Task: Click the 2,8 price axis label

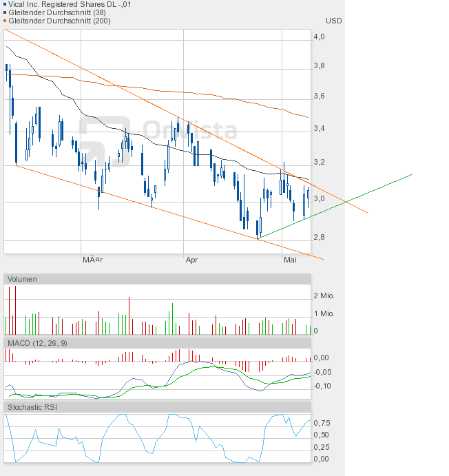Action: tap(319, 237)
